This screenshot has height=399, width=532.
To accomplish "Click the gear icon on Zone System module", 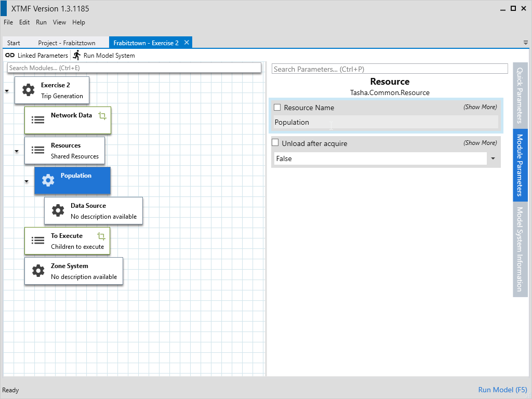I will (x=38, y=271).
